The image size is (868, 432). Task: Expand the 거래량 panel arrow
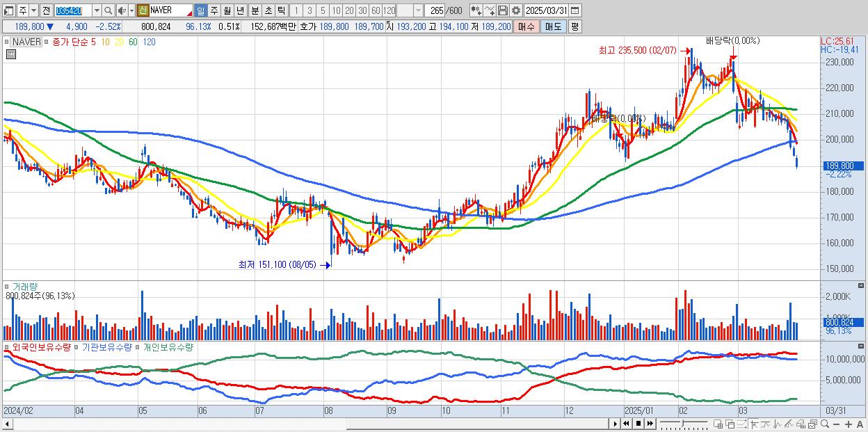point(6,286)
